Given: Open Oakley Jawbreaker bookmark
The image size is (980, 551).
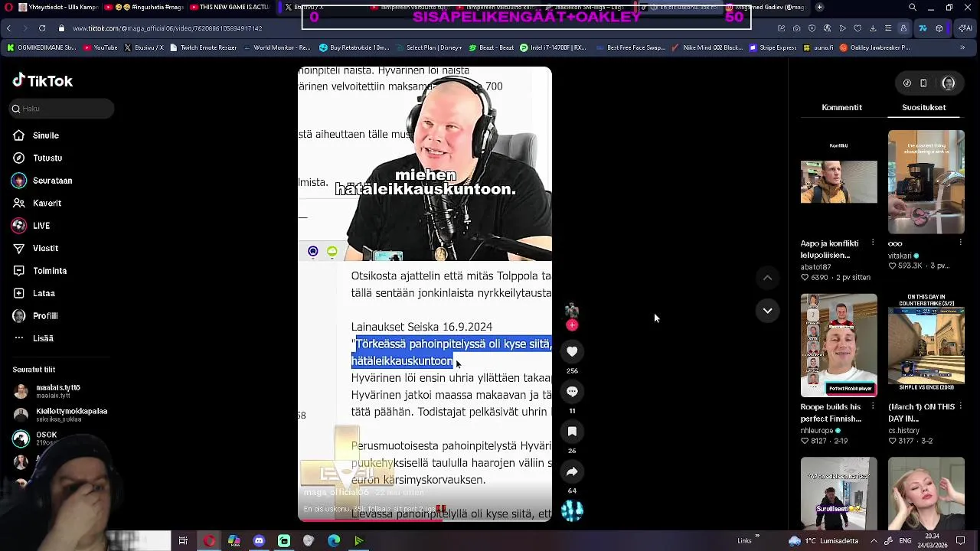Looking at the screenshot, I should tap(874, 47).
